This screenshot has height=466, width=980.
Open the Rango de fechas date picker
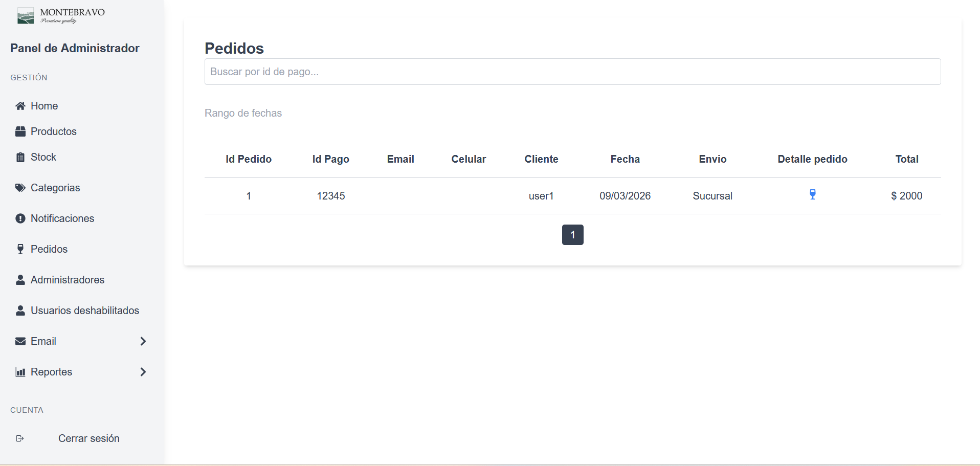click(x=243, y=113)
